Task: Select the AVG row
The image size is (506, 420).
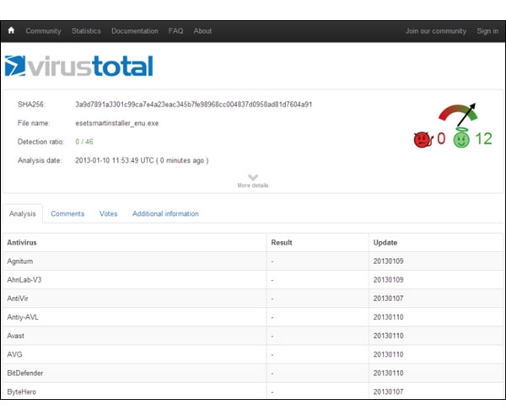Action: (x=253, y=354)
